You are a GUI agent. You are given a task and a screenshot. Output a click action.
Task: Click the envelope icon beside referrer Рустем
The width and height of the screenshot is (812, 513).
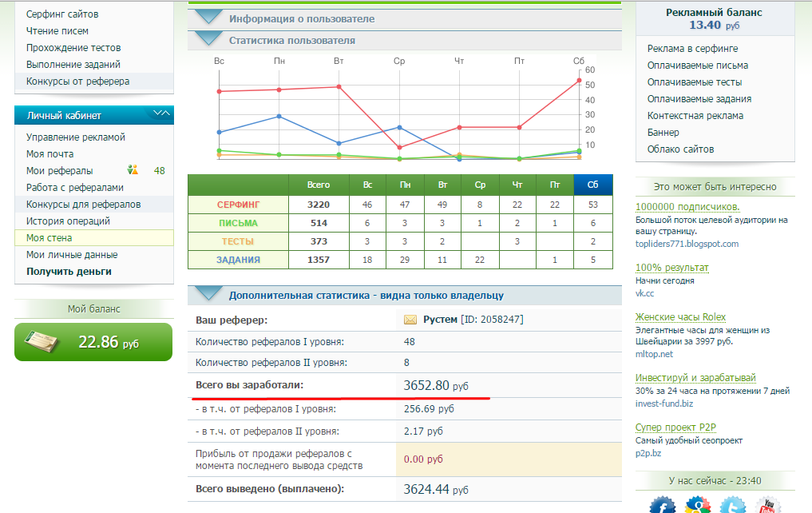pyautogui.click(x=410, y=320)
